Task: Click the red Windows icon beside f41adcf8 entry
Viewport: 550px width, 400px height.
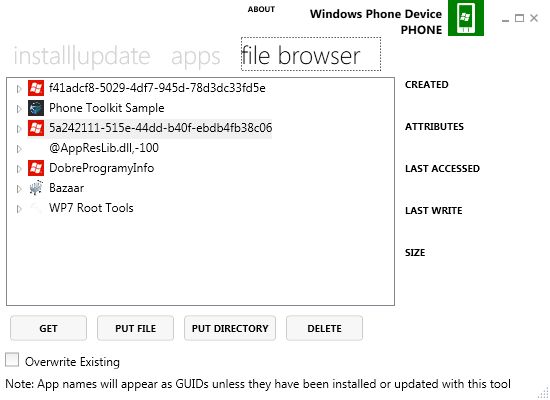Action: coord(36,88)
